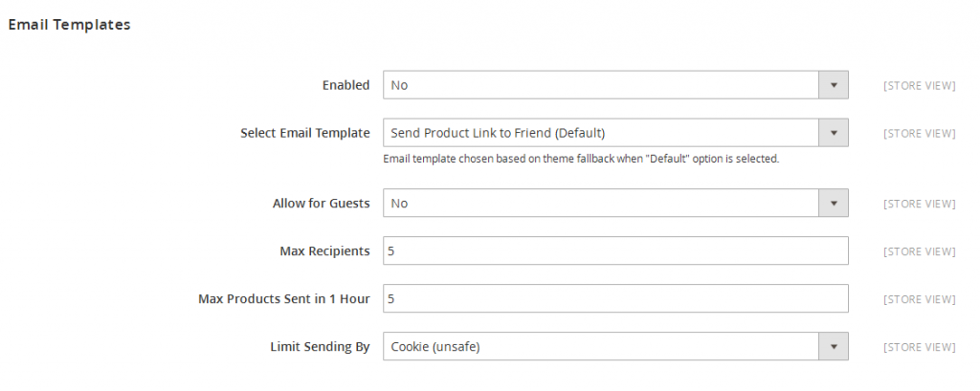Open the Select Email Template dropdown
Image resolution: width=980 pixels, height=391 pixels.
(600, 133)
